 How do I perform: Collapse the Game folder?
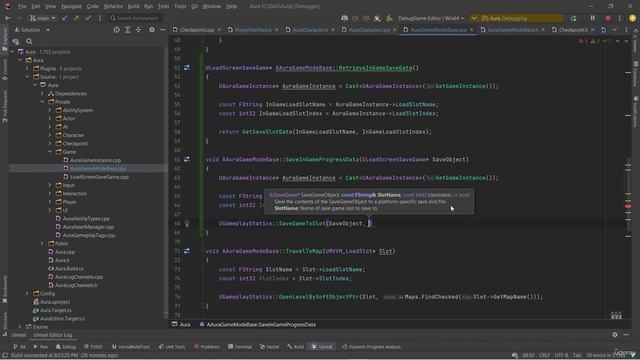tap(50, 152)
